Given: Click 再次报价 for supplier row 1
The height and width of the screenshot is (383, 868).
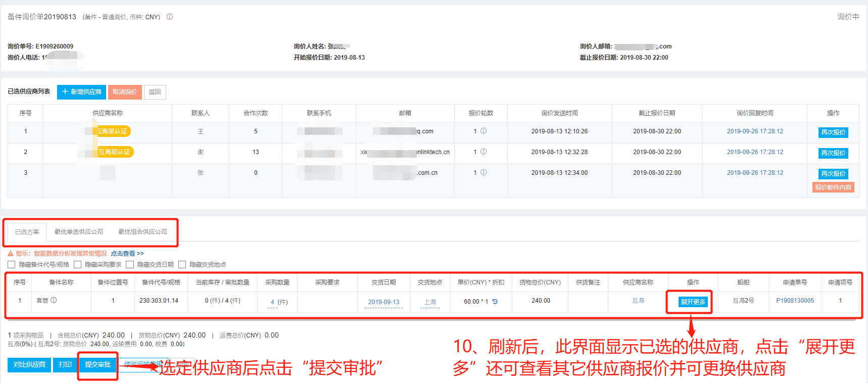Looking at the screenshot, I should 833,132.
